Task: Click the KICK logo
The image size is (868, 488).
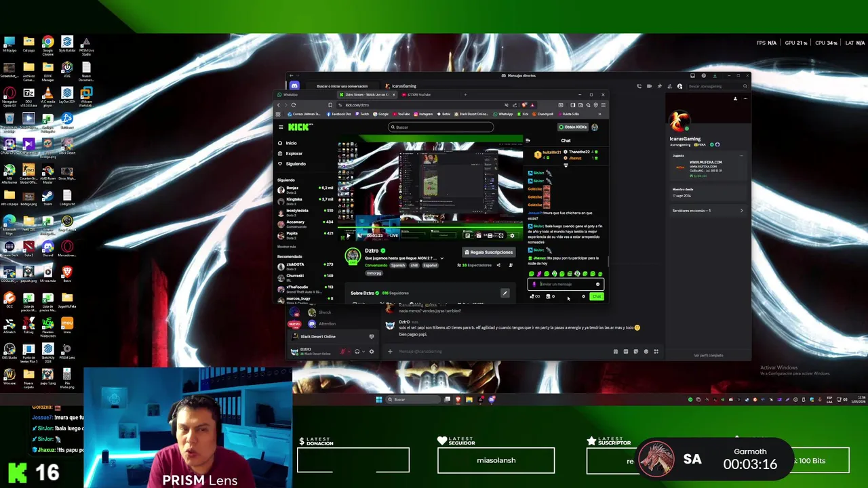Action: point(299,127)
